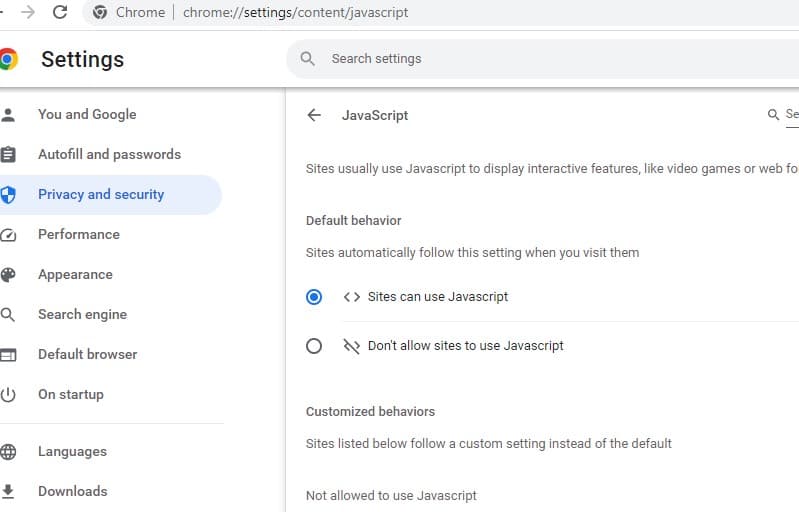Click the Chrome site info icon
799x512 pixels.
click(x=100, y=13)
